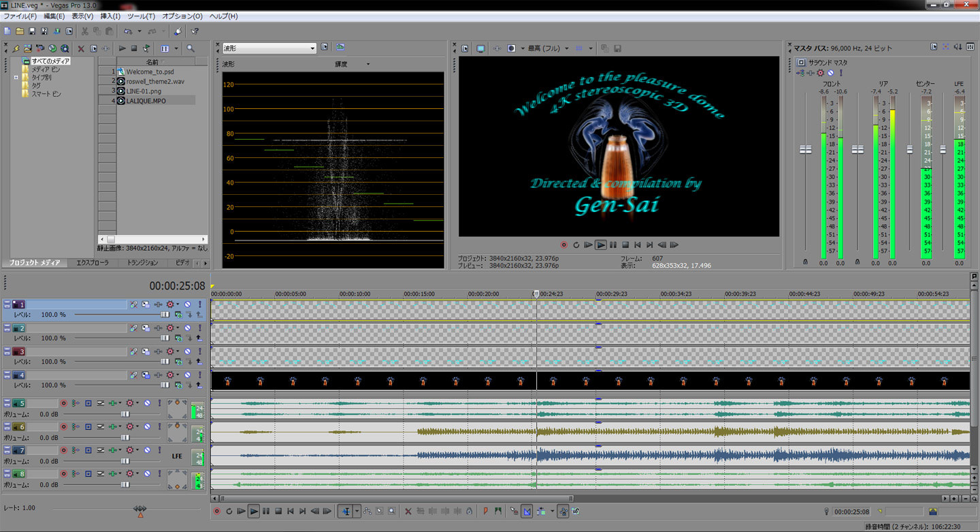The width and height of the screenshot is (980, 532).
Task: Click the Save Snapshot to file icon
Action: point(617,48)
